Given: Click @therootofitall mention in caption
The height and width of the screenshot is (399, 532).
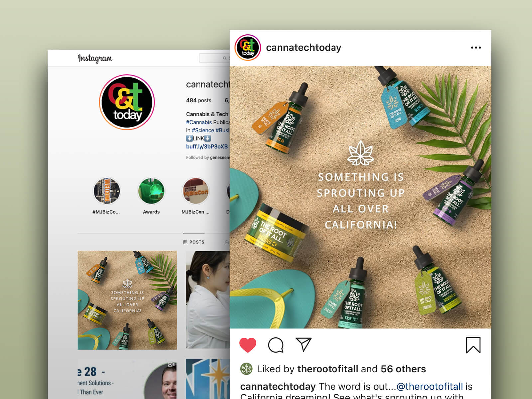Looking at the screenshot, I should click(430, 386).
